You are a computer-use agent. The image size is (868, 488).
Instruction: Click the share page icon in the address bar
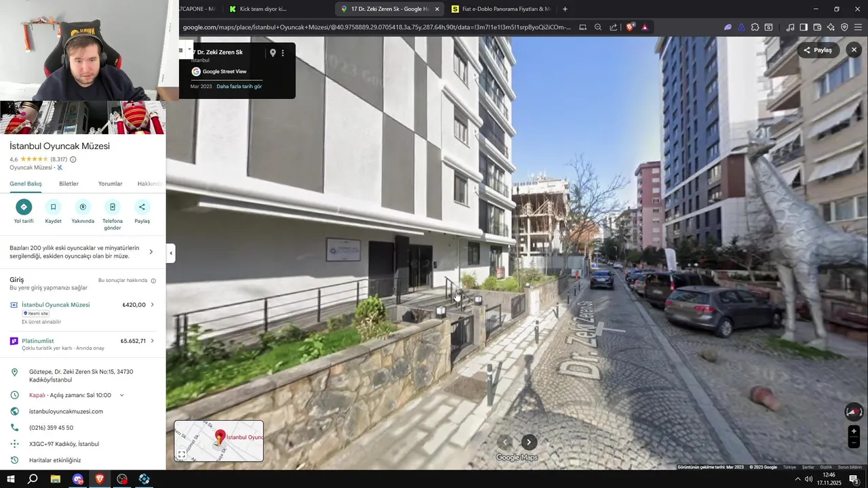point(613,27)
